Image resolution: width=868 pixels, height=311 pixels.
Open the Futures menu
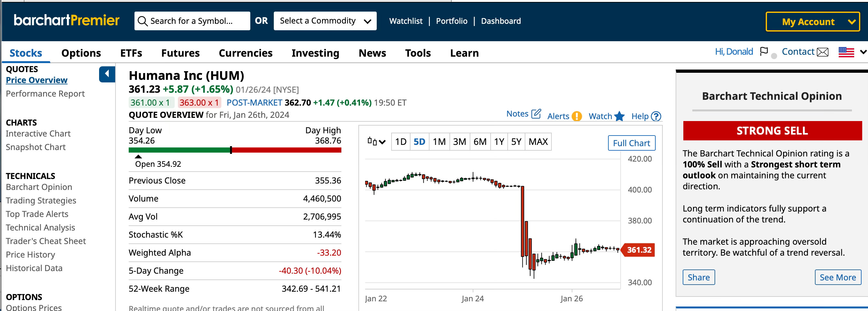pos(180,53)
